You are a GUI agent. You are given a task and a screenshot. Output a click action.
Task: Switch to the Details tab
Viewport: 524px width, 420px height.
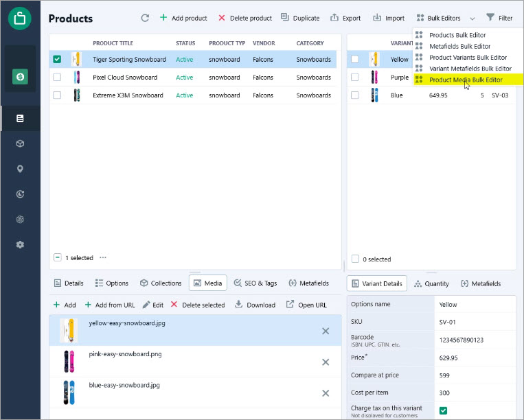[x=69, y=283]
